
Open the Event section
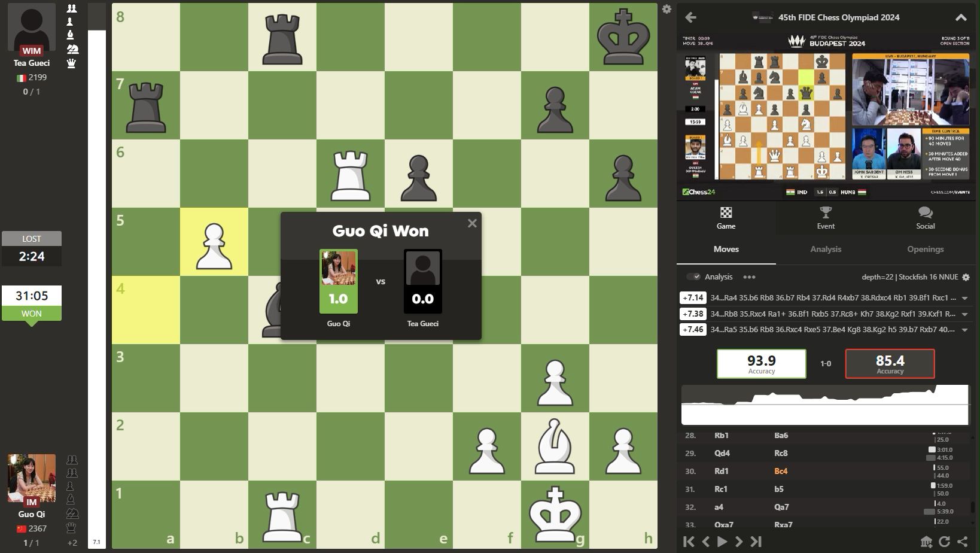[826, 218]
